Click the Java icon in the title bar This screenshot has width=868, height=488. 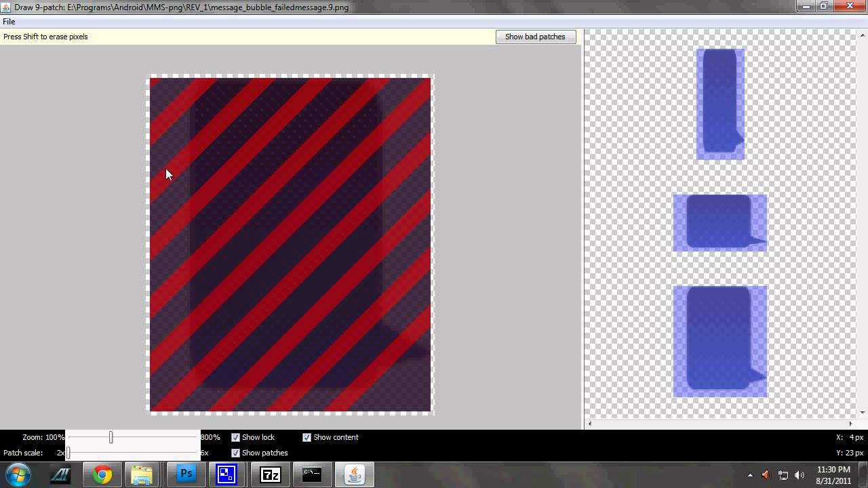click(x=6, y=7)
